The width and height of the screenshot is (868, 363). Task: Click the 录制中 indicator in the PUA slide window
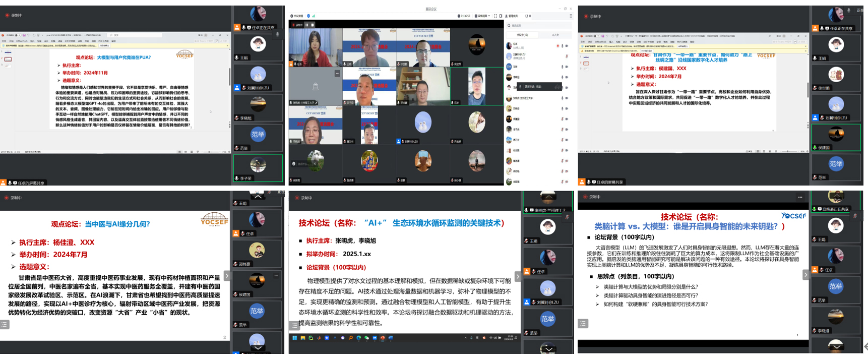[x=14, y=15]
